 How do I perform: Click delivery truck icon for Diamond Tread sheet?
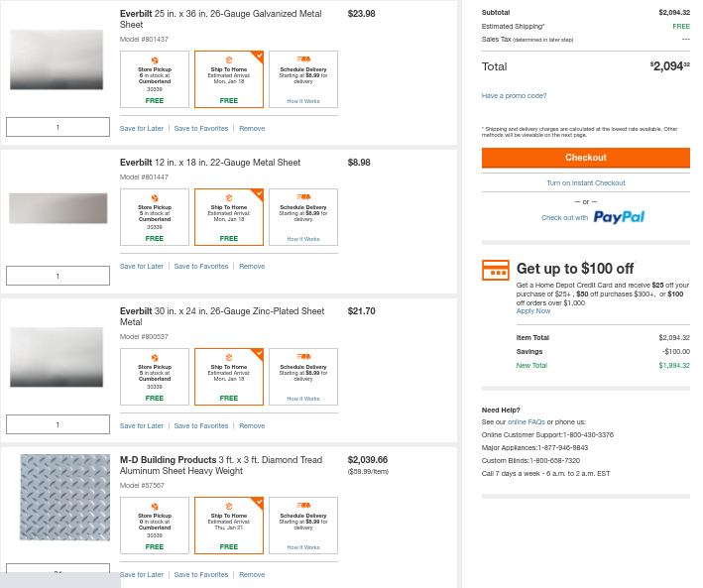(x=303, y=505)
